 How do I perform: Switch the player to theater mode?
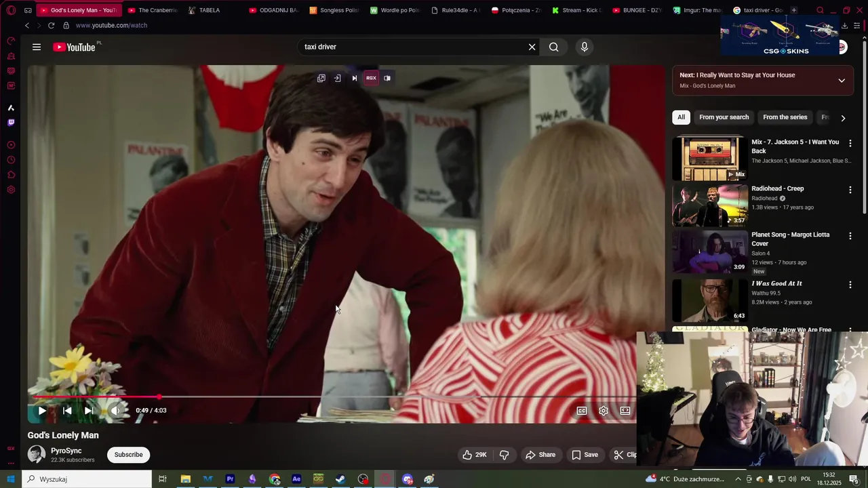coord(625,410)
